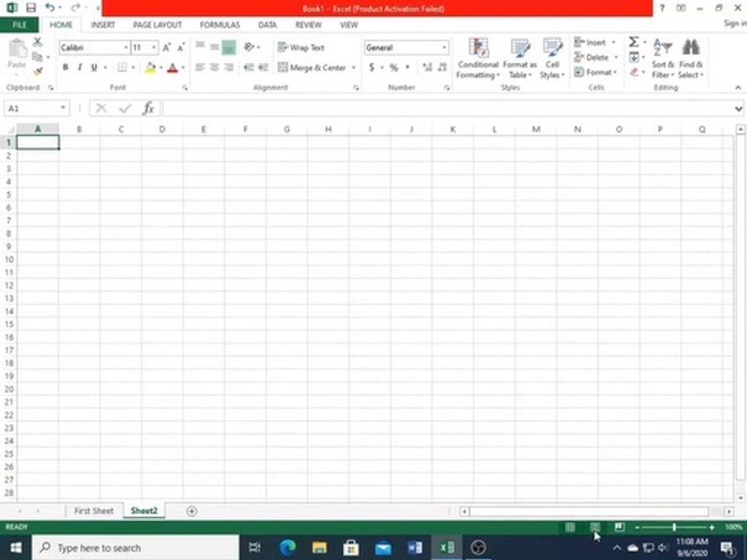The image size is (747, 560).
Task: Click the Fill down-arrow icon
Action: 633,57
